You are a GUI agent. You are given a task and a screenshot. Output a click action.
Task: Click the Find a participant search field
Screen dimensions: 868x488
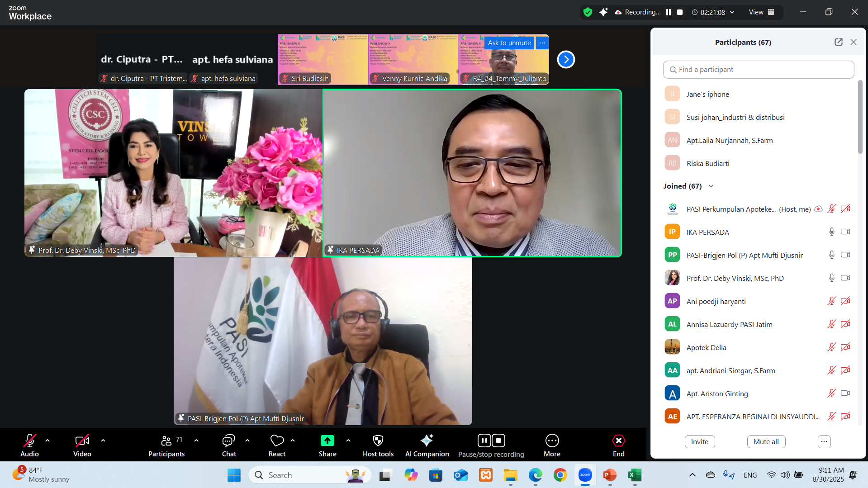[x=759, y=70]
